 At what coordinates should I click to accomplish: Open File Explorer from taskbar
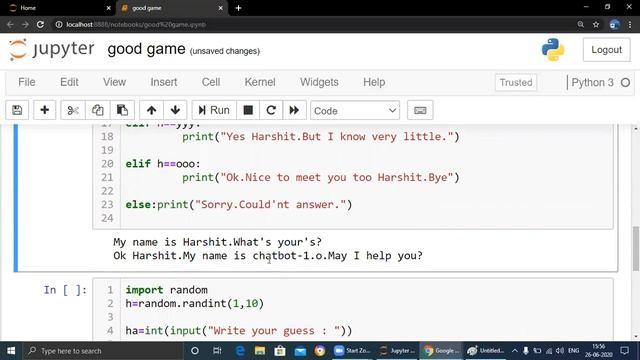[260, 351]
